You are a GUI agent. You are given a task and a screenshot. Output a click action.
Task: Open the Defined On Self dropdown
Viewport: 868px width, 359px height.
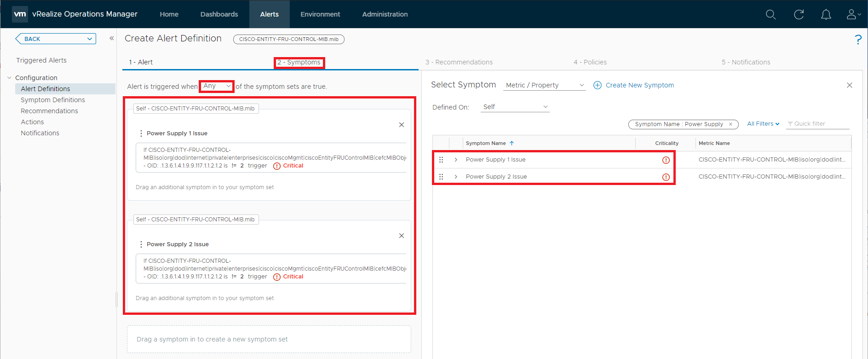point(515,107)
